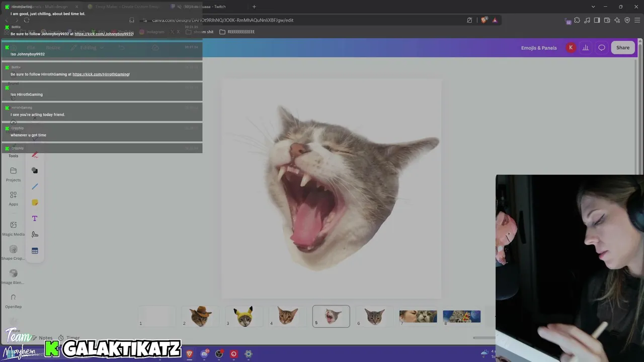Open the OpenRep app in sidebar

[14, 301]
